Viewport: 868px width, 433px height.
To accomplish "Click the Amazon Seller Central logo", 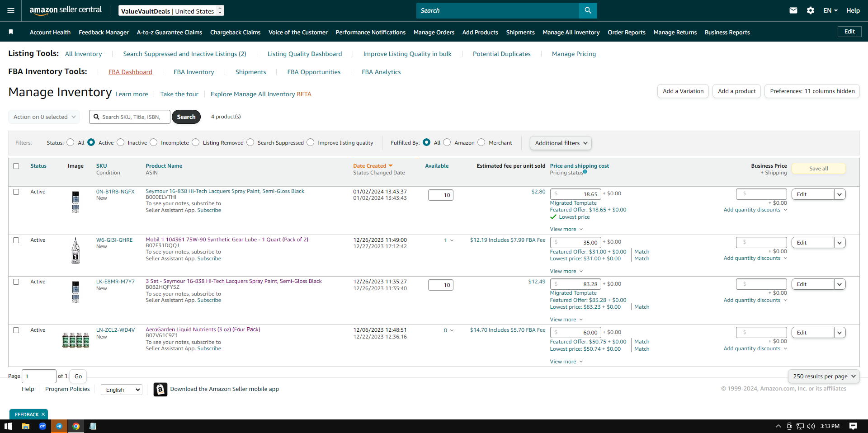I will coord(66,10).
